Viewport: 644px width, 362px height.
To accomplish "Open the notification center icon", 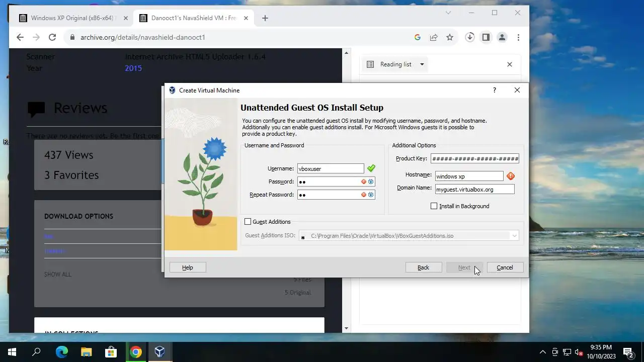I will click(628, 352).
